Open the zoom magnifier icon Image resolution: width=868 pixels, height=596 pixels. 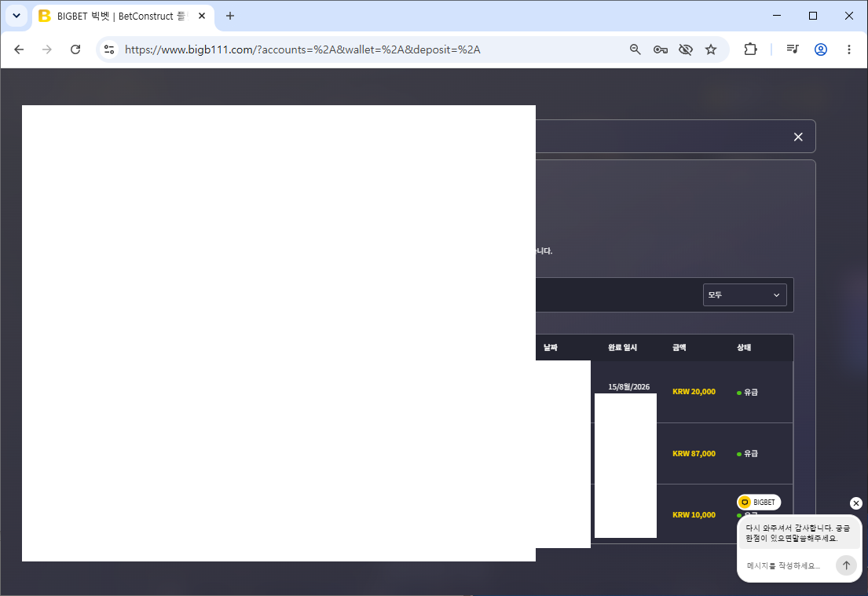coord(635,49)
